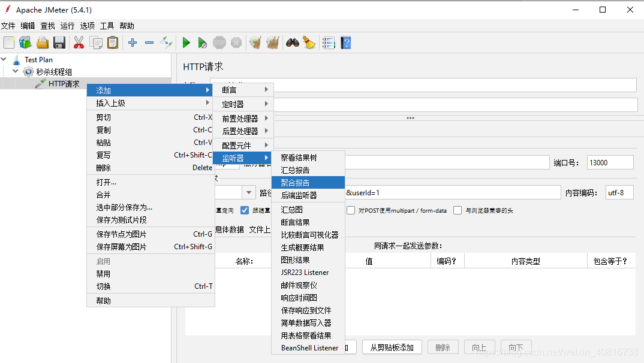The height and width of the screenshot is (363, 644).
Task: Open the 运行 menu in menu bar
Action: 67,26
